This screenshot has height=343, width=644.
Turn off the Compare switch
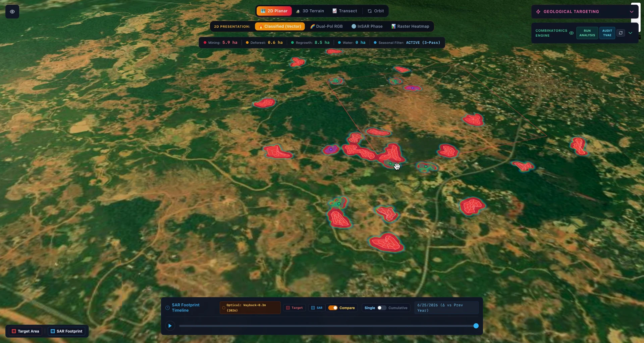coord(333,308)
